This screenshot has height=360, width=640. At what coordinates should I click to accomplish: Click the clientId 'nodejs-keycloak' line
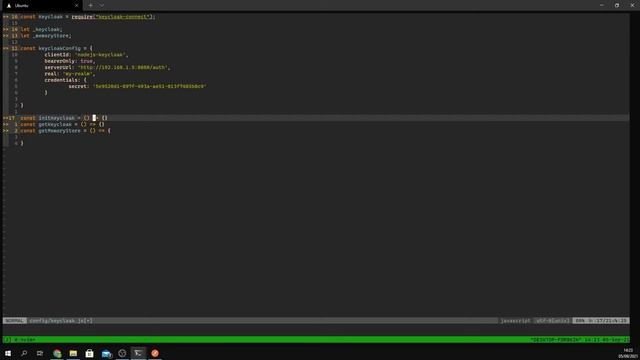pos(87,55)
